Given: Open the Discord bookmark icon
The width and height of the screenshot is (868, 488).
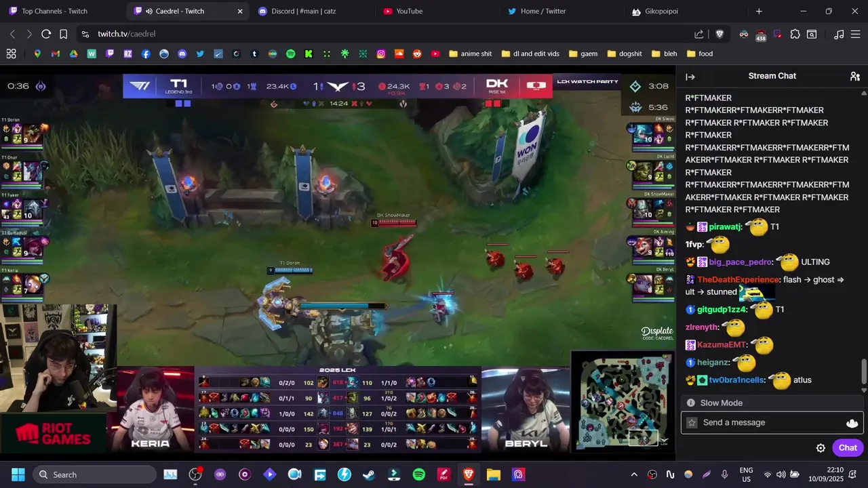Looking at the screenshot, I should point(182,54).
